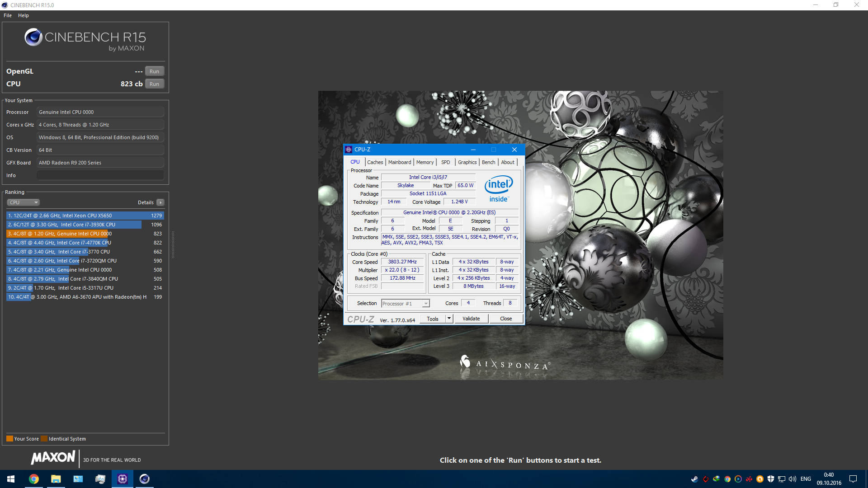This screenshot has height=488, width=868.
Task: Click the Validate button in CPU-Z
Action: point(471,319)
